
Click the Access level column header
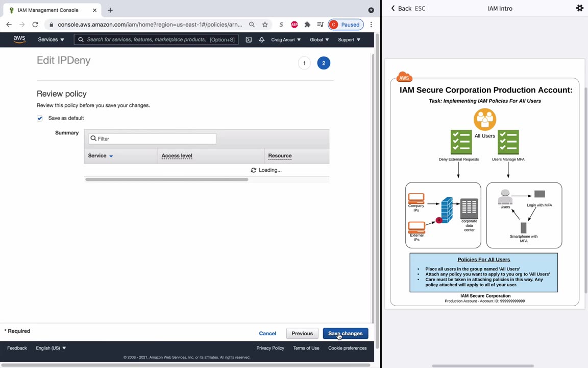[177, 156]
